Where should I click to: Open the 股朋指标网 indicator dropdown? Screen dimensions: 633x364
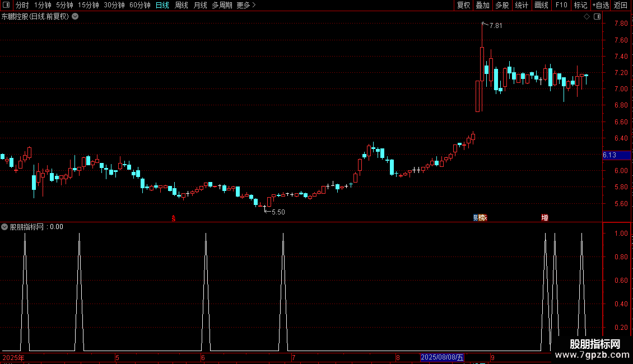tap(4, 227)
